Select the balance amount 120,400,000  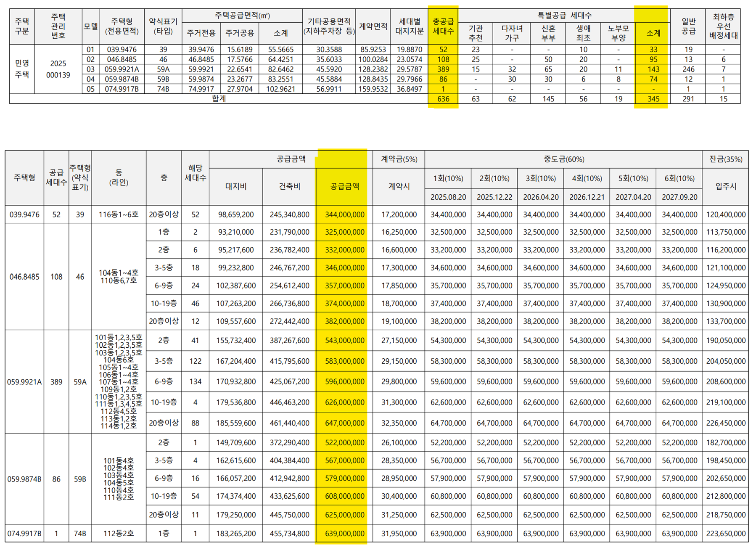point(725,214)
